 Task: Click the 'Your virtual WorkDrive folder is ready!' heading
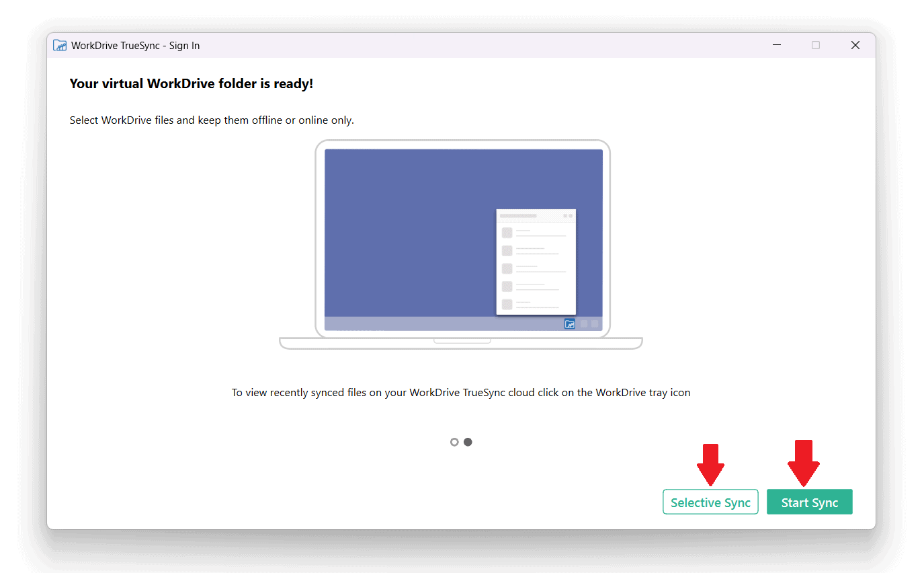(x=192, y=84)
